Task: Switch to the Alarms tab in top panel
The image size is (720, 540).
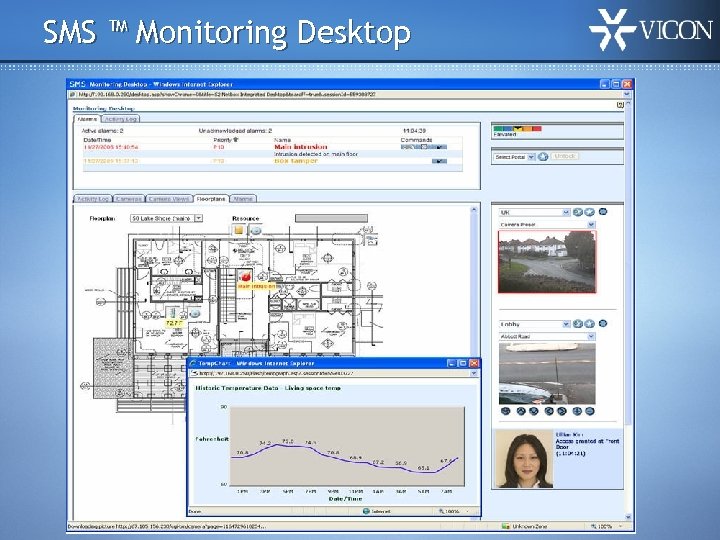Action: [x=87, y=119]
